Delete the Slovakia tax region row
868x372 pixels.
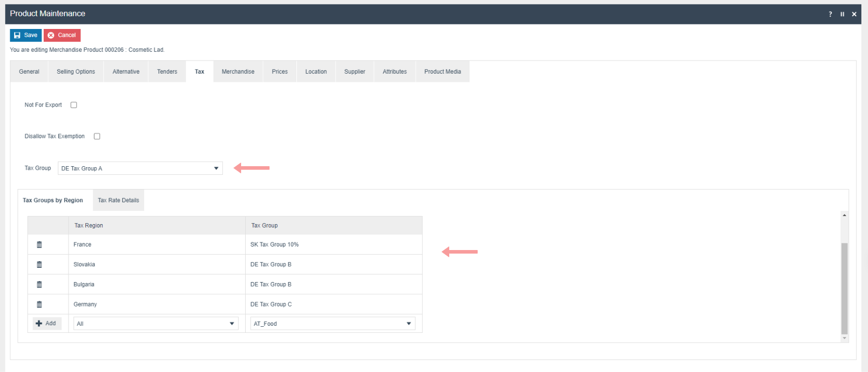(39, 264)
